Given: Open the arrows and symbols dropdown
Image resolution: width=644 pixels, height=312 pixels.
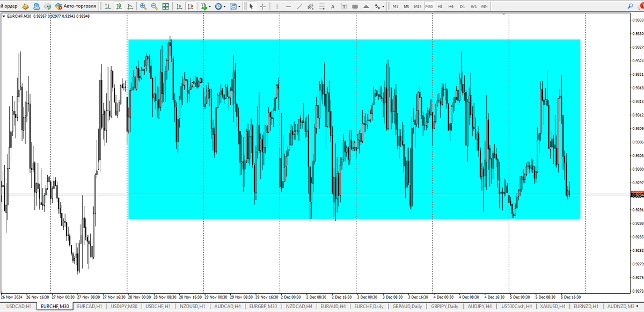Looking at the screenshot, I should pyautogui.click(x=379, y=6).
